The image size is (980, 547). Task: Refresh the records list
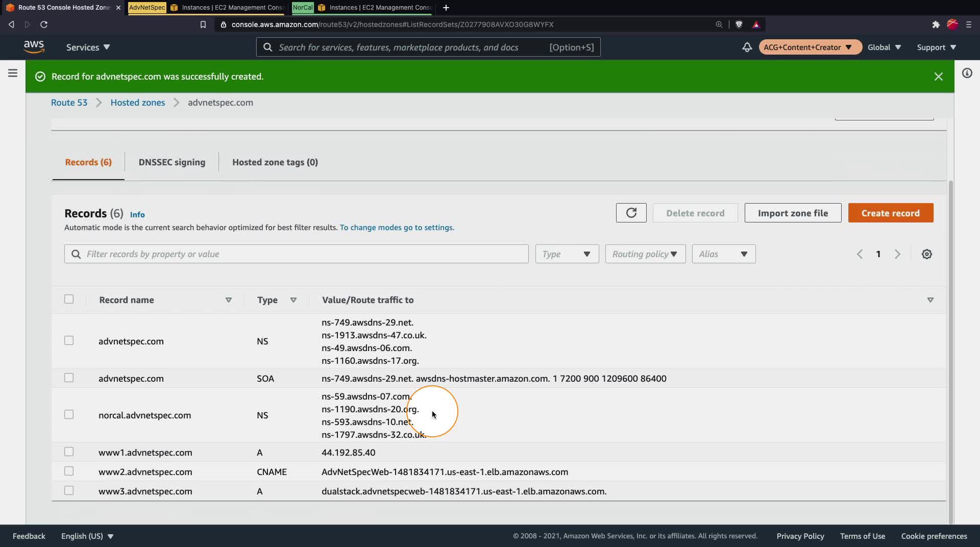pos(631,213)
